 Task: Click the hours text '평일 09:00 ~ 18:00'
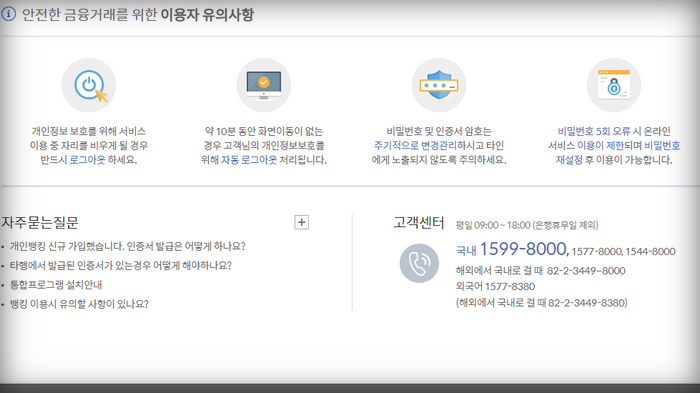pos(493,225)
